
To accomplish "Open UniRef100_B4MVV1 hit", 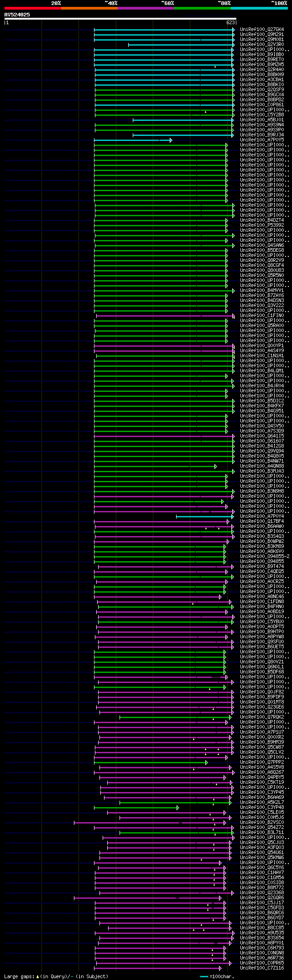I will click(262, 290).
